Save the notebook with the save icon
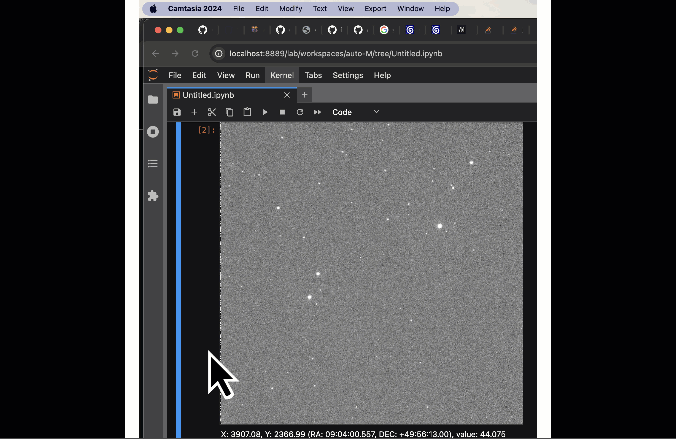This screenshot has height=439, width=676. tap(177, 112)
